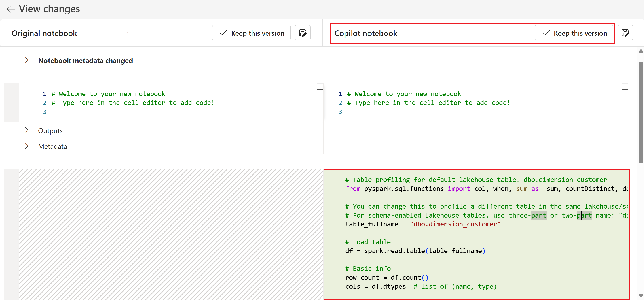Click save-as-copy icon for Original notebook
644x300 pixels.
pos(303,33)
